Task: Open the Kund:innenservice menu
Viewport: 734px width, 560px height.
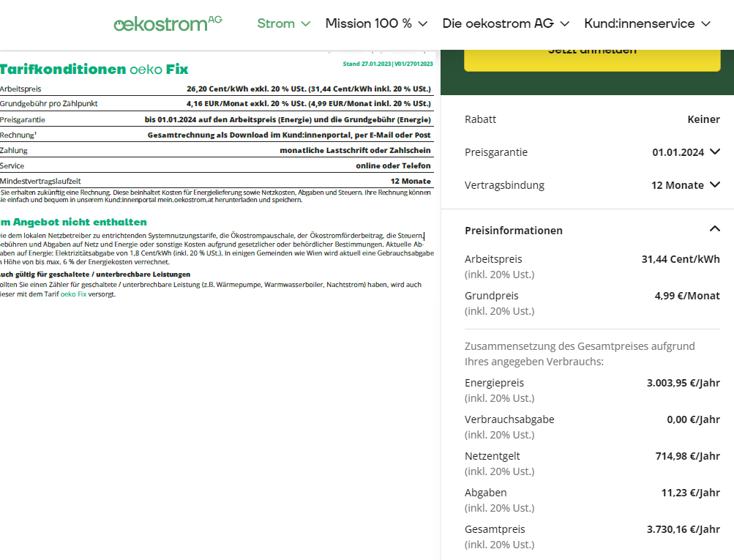Action: (648, 23)
